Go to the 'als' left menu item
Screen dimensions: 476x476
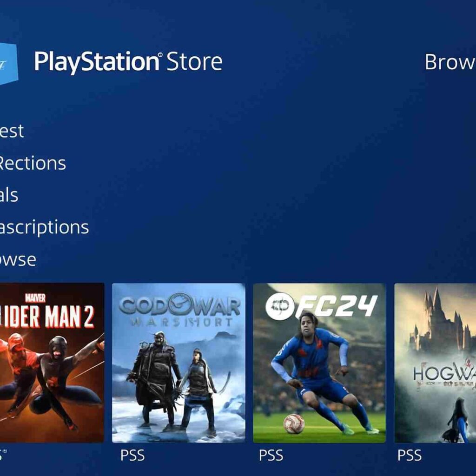[9, 195]
